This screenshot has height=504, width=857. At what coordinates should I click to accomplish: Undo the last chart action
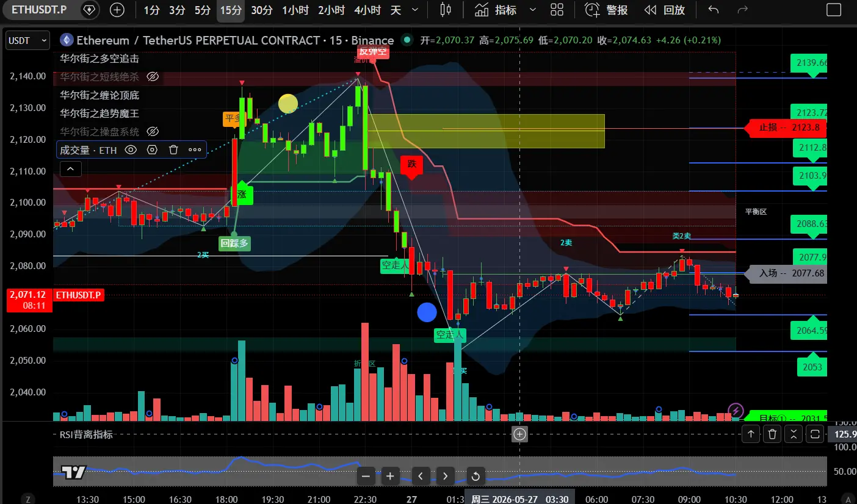(714, 10)
